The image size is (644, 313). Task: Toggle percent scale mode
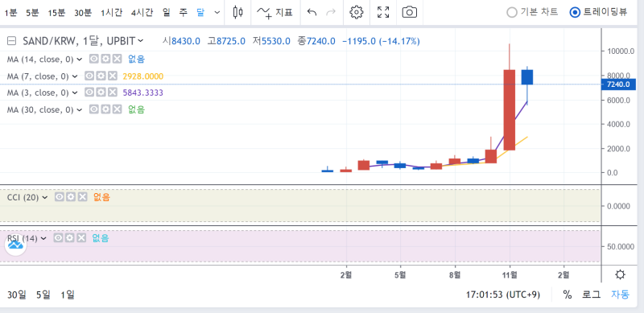coord(568,294)
